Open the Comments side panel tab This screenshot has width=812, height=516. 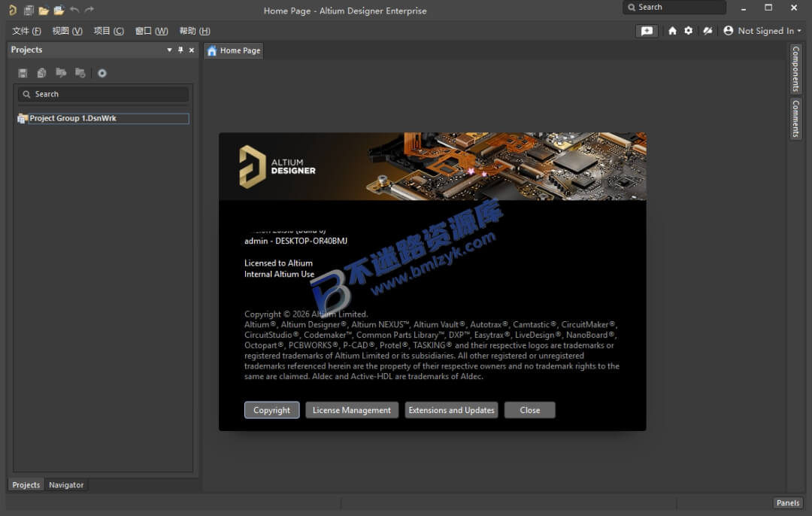pos(795,119)
